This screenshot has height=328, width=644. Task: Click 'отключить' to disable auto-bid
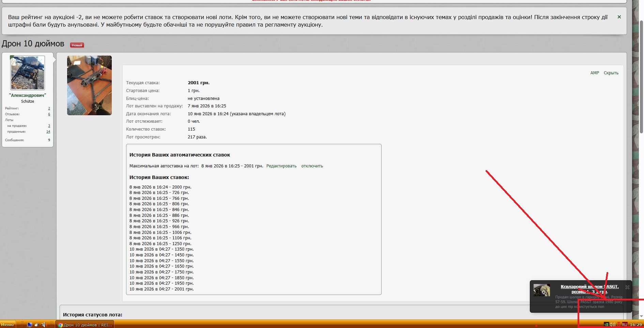click(312, 166)
